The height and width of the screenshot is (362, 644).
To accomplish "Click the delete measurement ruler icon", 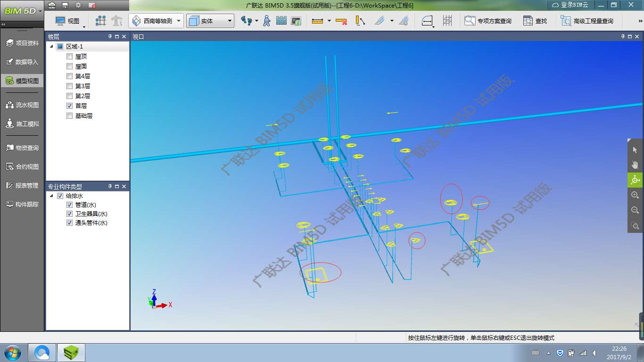I will point(341,21).
